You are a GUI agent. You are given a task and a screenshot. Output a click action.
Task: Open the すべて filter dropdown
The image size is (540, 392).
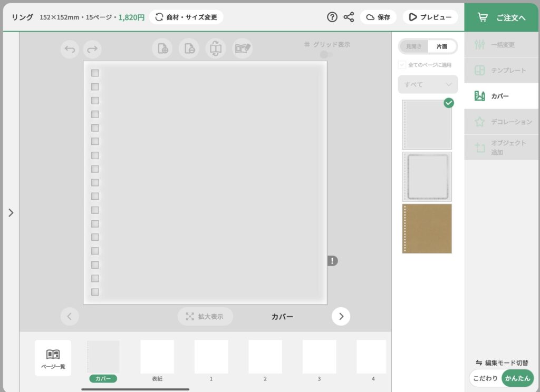[x=428, y=84]
